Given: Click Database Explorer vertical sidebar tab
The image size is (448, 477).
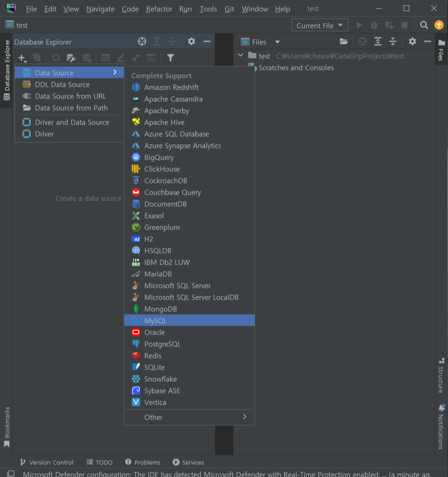Looking at the screenshot, I should coord(7,70).
